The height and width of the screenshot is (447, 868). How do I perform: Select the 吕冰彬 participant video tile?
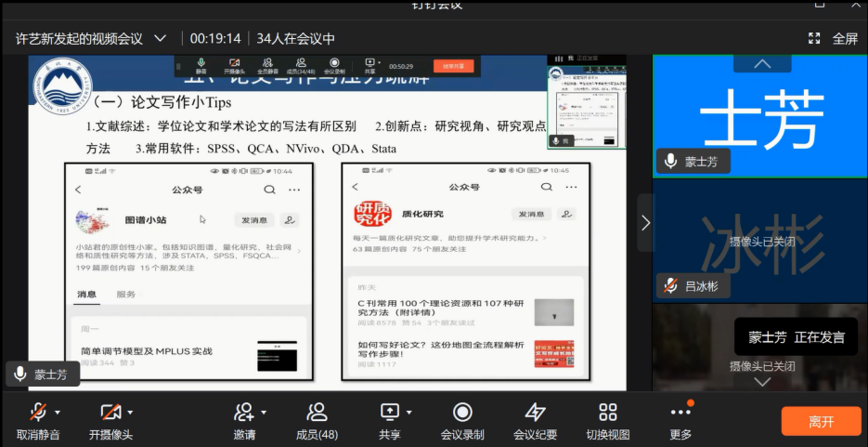click(x=761, y=240)
